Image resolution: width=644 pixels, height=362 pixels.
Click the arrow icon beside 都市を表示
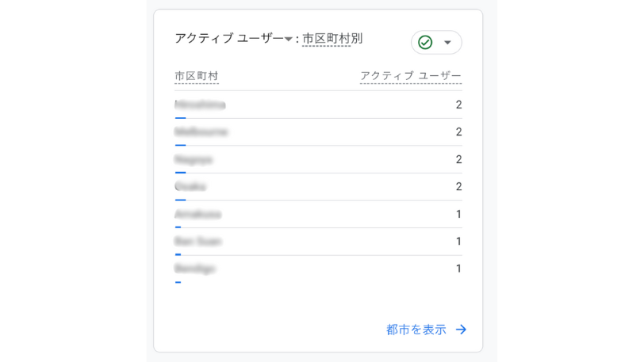coord(461,330)
